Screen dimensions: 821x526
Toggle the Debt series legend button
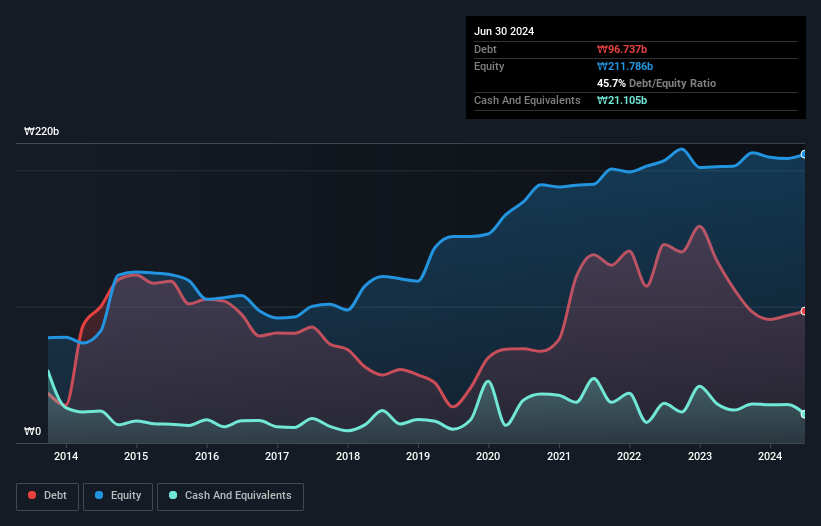[x=47, y=496]
